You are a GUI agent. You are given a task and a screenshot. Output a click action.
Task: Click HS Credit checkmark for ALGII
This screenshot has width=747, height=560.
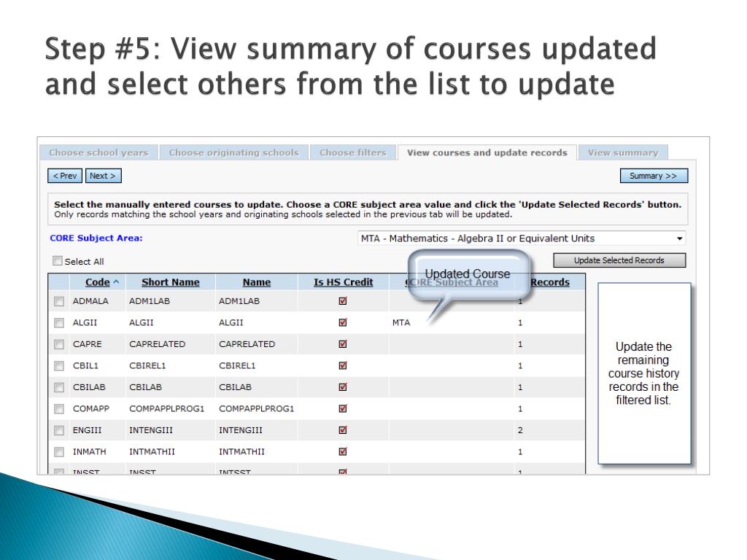coord(343,322)
